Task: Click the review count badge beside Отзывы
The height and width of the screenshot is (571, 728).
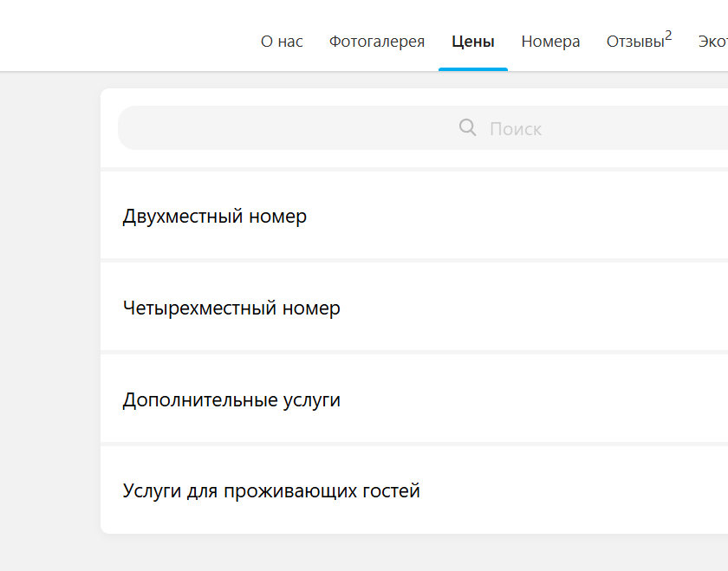Action: [x=668, y=36]
